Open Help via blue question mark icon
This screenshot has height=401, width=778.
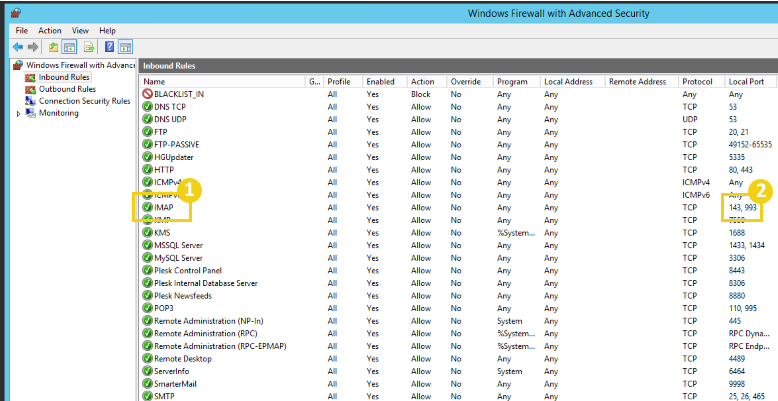pyautogui.click(x=110, y=47)
